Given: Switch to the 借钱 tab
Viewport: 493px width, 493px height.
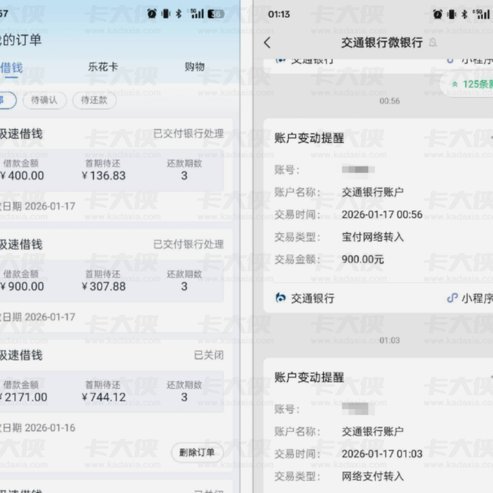Looking at the screenshot, I should [x=11, y=68].
